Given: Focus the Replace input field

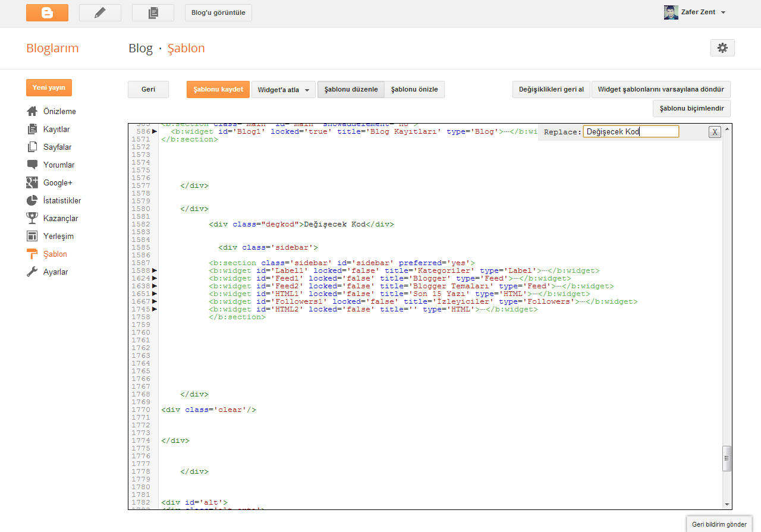Looking at the screenshot, I should (x=631, y=132).
